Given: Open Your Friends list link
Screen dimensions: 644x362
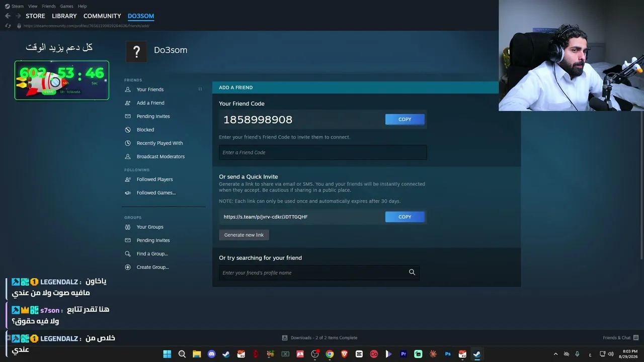Looking at the screenshot, I should pos(150,89).
